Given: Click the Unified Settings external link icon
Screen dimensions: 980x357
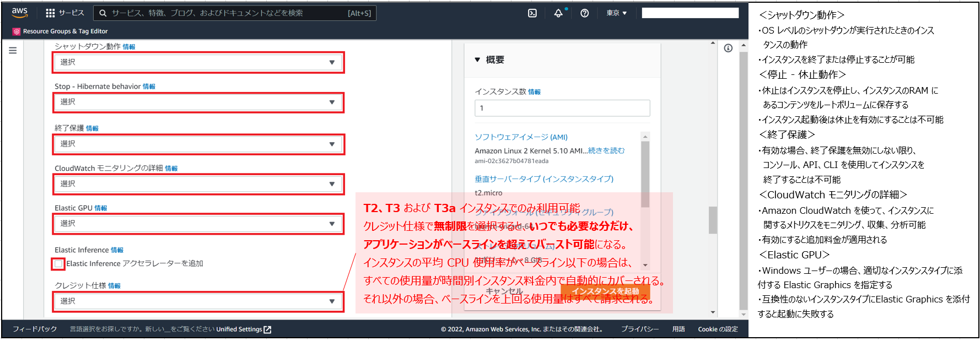Looking at the screenshot, I should pos(267,329).
